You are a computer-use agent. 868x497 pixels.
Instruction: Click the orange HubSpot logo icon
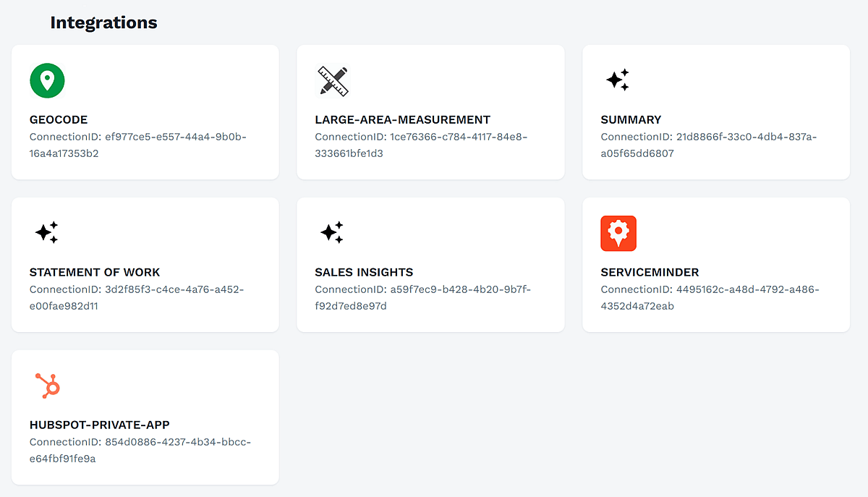(48, 386)
